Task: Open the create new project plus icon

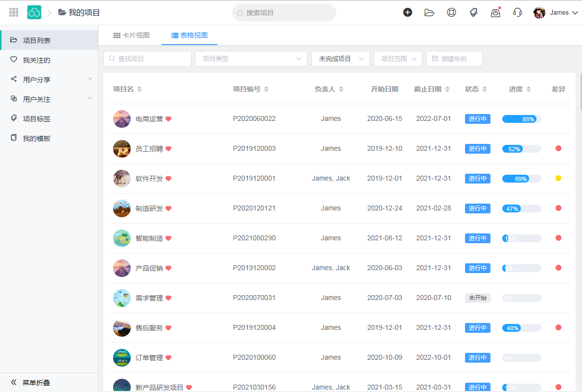Action: pyautogui.click(x=408, y=12)
